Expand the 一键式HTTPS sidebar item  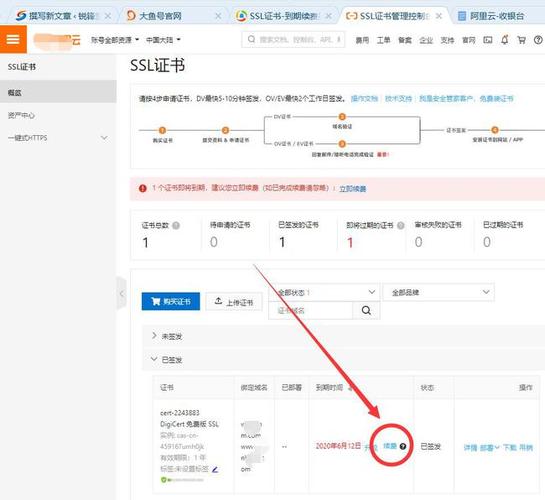(x=58, y=138)
